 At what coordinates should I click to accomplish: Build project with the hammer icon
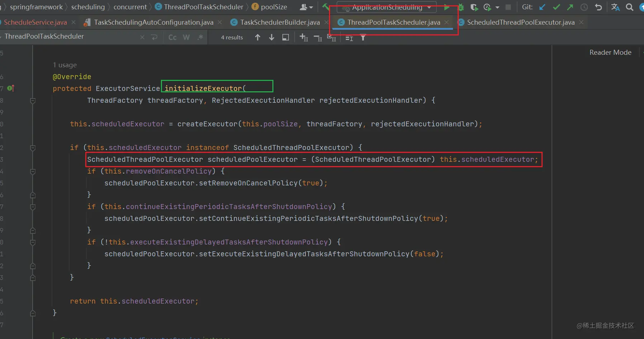(325, 6)
